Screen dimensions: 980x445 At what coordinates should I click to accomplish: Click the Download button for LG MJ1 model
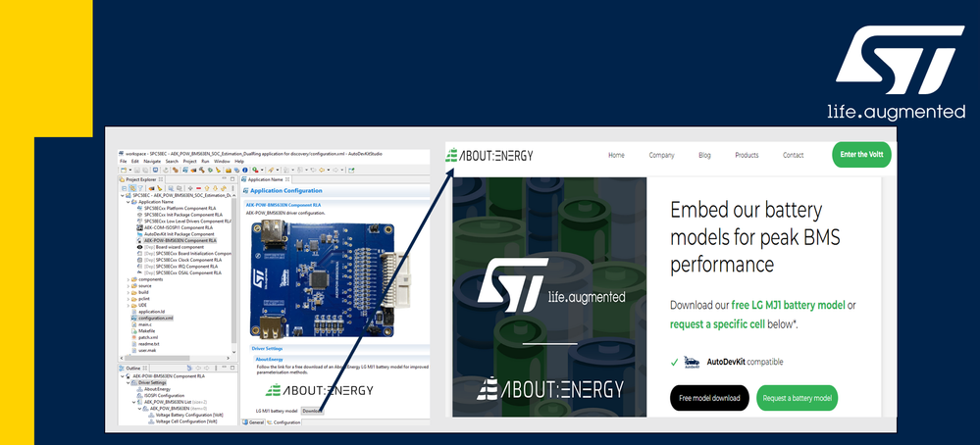point(313,410)
